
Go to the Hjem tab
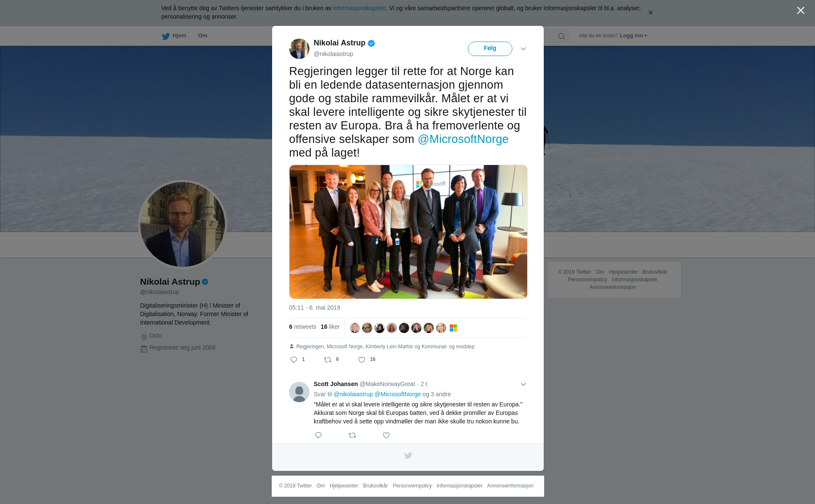[174, 36]
